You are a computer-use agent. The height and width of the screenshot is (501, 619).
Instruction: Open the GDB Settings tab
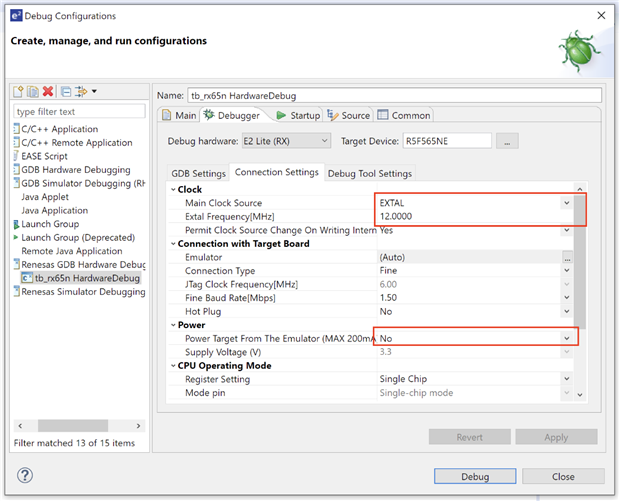click(x=197, y=173)
